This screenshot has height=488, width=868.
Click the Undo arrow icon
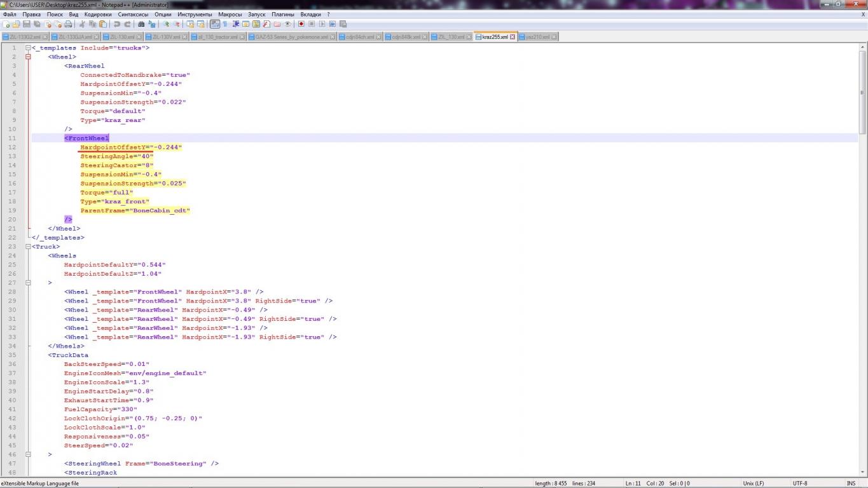[x=116, y=24]
